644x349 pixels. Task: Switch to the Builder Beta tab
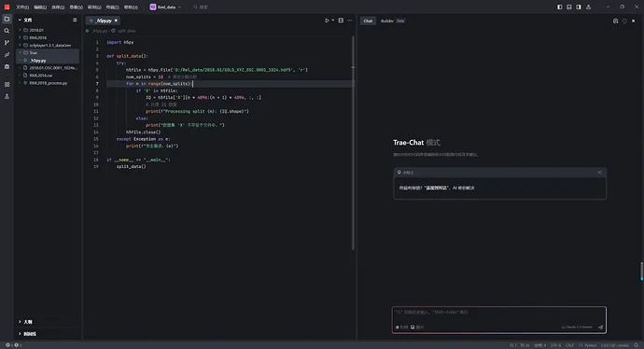pyautogui.click(x=393, y=21)
